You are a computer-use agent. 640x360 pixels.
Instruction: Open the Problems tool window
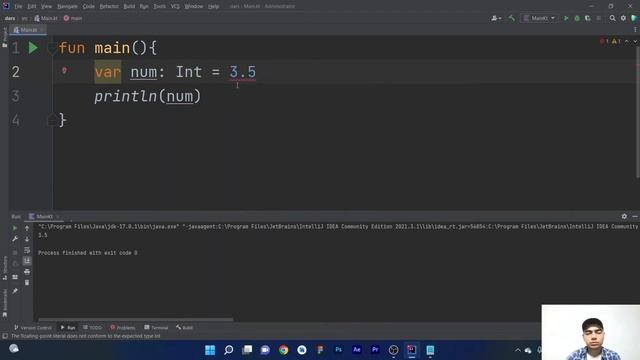tap(123, 327)
